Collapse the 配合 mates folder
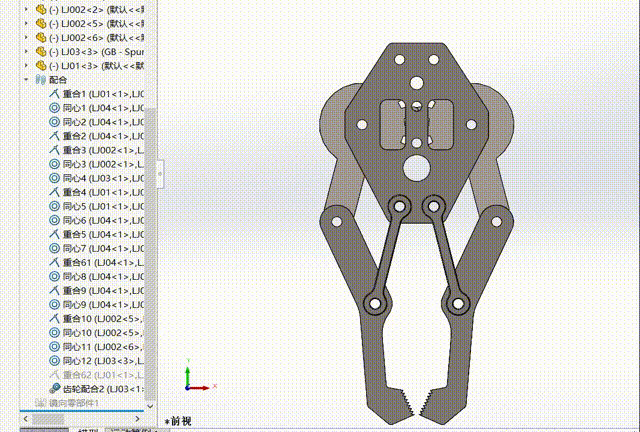 (26, 79)
